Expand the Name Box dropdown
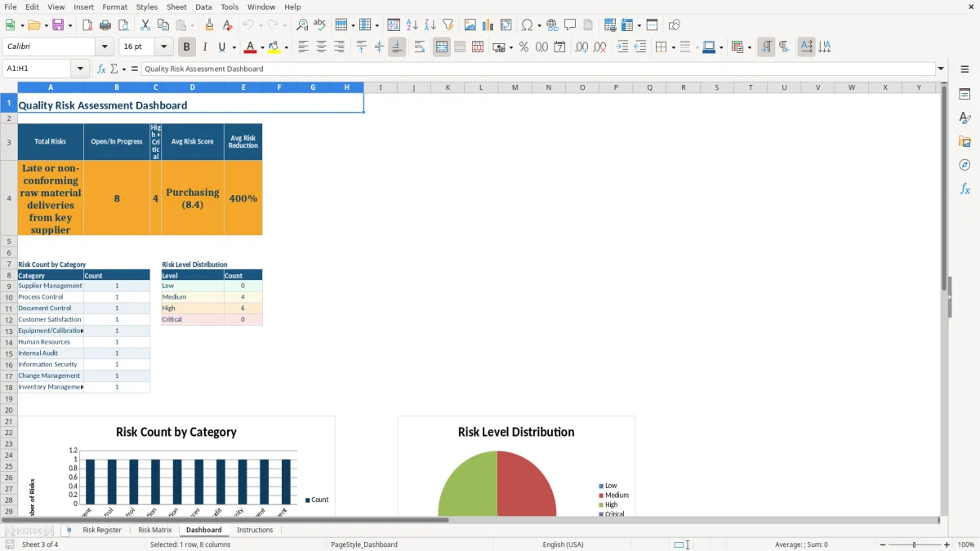Image resolution: width=980 pixels, height=551 pixels. [x=81, y=69]
